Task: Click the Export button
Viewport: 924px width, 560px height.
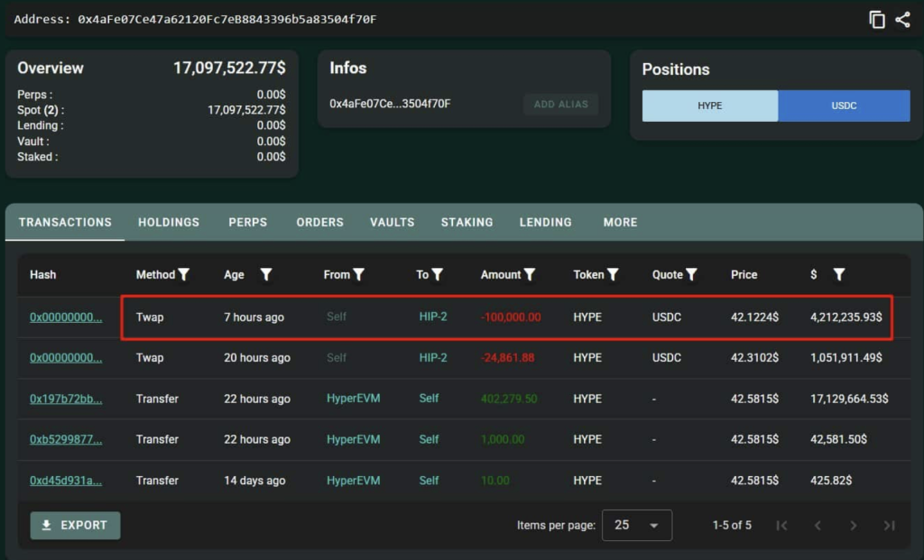Action: [x=76, y=525]
